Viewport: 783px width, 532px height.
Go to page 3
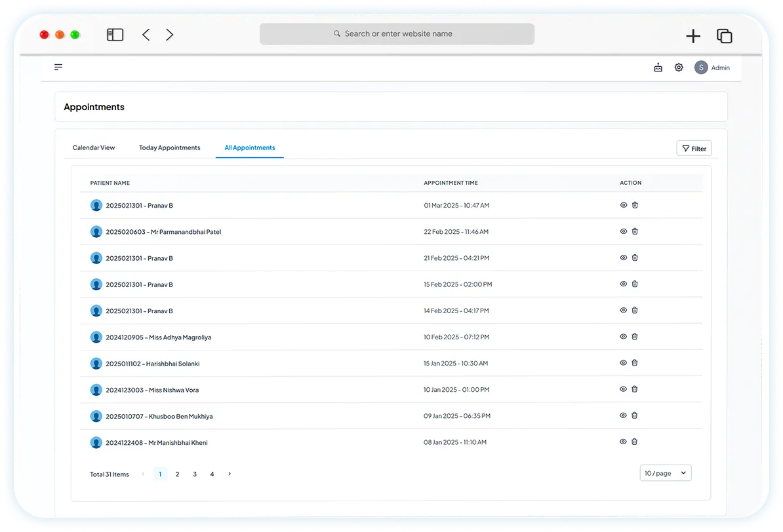[x=195, y=474]
